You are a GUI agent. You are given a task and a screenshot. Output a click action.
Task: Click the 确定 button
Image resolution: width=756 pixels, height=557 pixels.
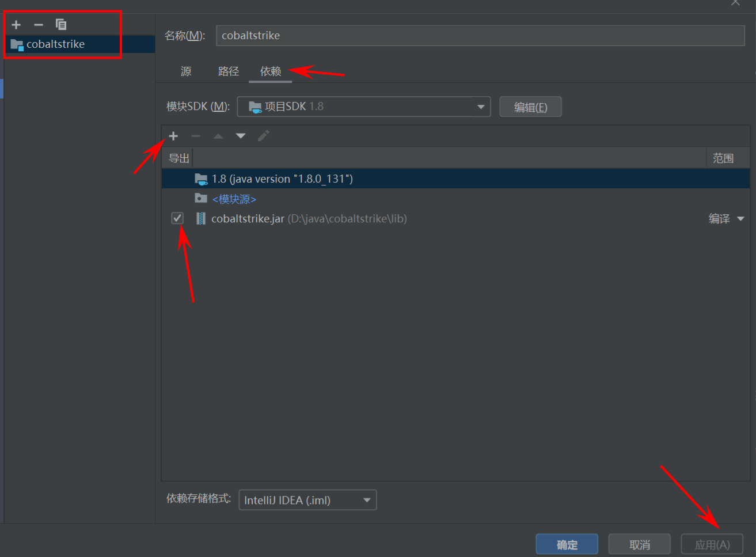tap(567, 544)
